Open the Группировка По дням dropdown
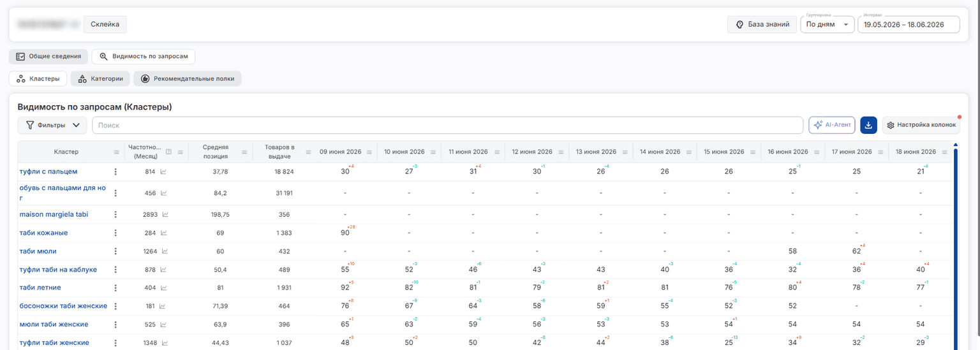The width and height of the screenshot is (980, 350). [828, 25]
